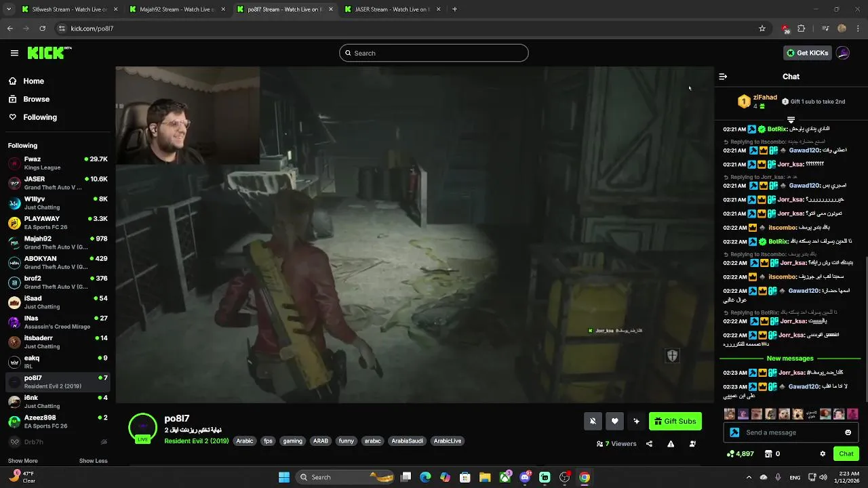Open Chrome extensions puzzle icon
This screenshot has width=868, height=488.
click(802, 28)
